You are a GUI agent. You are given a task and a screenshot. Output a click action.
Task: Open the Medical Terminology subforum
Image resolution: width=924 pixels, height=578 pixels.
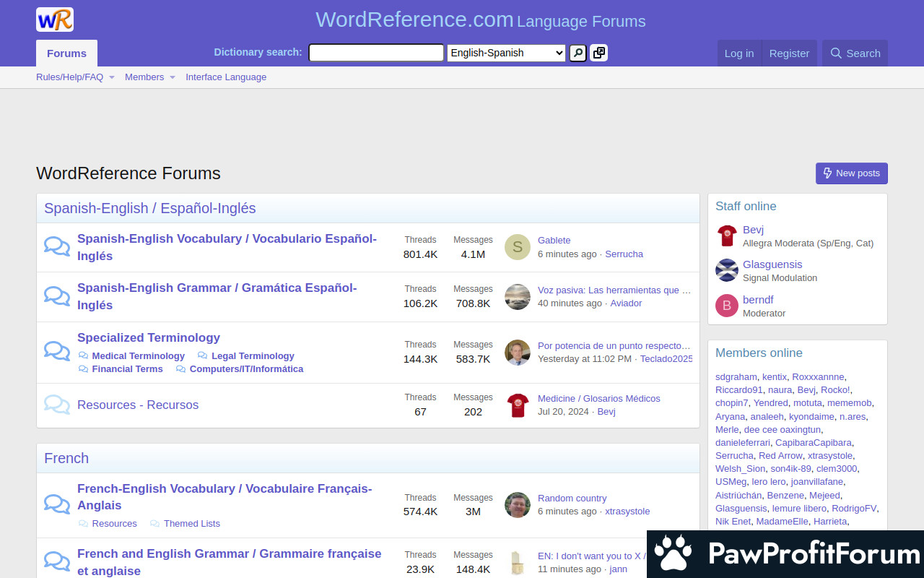click(139, 355)
